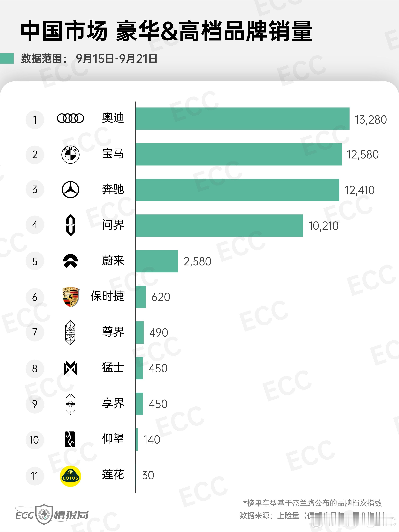Click the 问界 10,210 bar

pos(219,226)
